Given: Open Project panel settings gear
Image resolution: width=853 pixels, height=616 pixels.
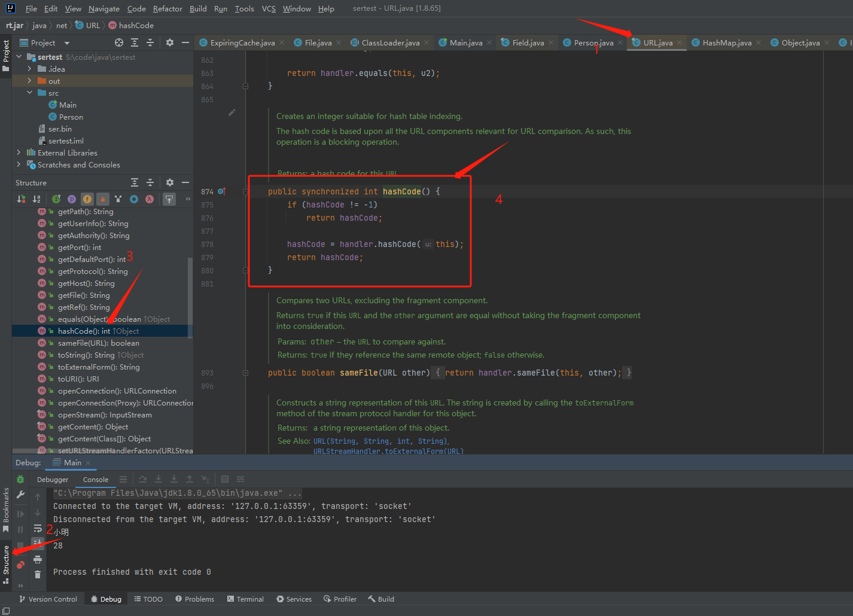Looking at the screenshot, I should pos(170,42).
